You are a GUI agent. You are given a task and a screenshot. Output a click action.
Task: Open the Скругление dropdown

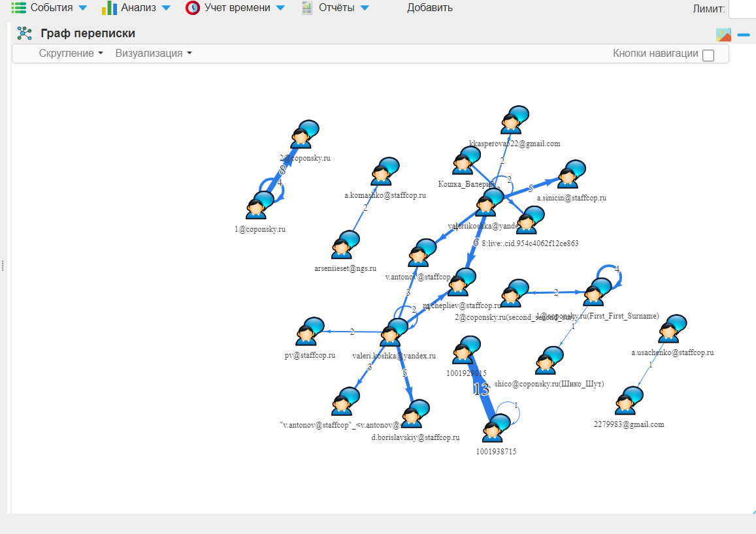(x=71, y=54)
